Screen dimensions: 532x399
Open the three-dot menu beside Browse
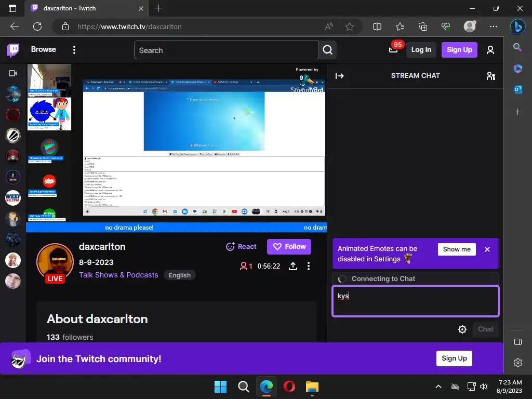tap(74, 50)
